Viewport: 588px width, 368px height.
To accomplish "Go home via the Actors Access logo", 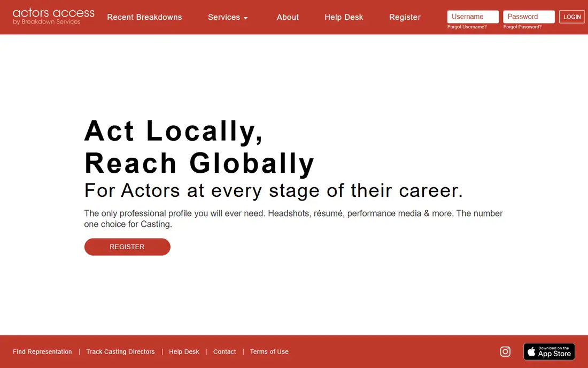I will 53,17.
